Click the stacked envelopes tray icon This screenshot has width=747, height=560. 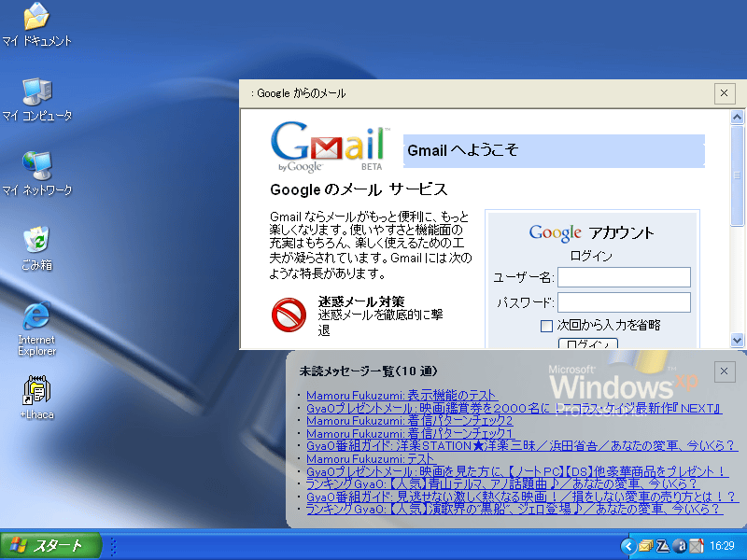click(x=646, y=546)
